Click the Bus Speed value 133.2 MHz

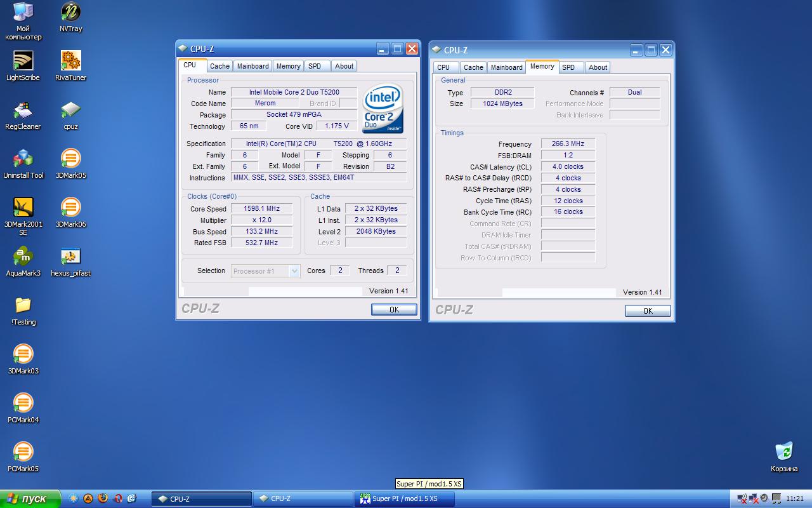click(x=261, y=231)
